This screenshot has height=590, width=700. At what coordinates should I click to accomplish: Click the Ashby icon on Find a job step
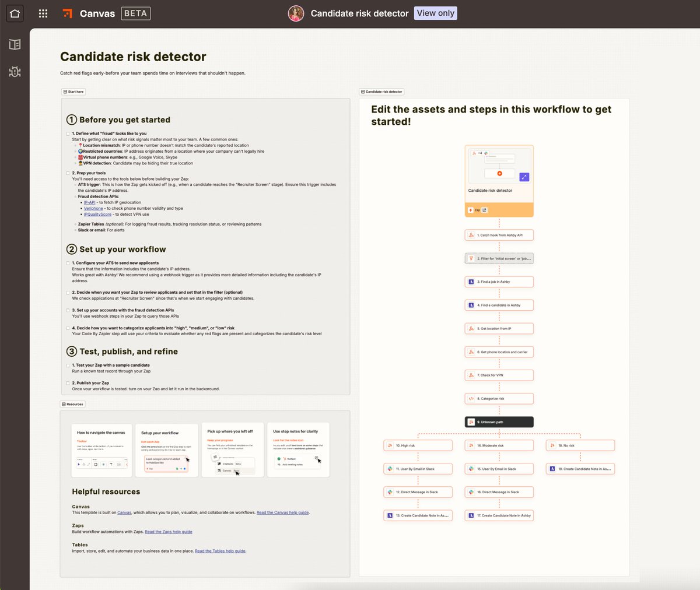pyautogui.click(x=471, y=282)
